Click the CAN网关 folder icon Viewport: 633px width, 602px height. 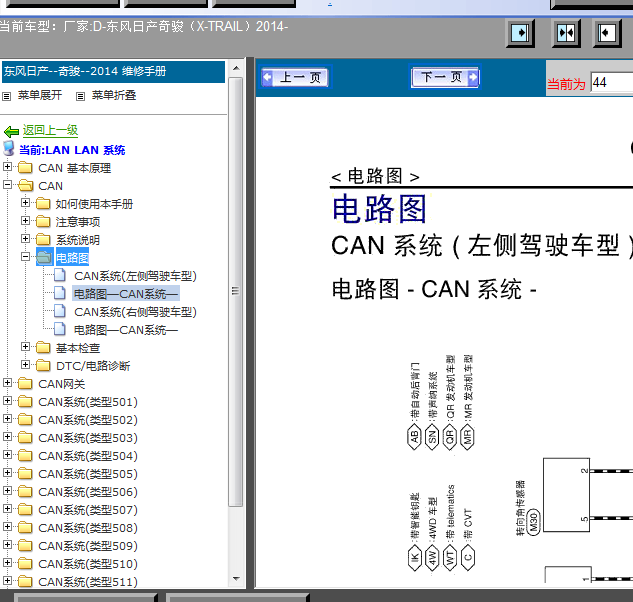25,384
